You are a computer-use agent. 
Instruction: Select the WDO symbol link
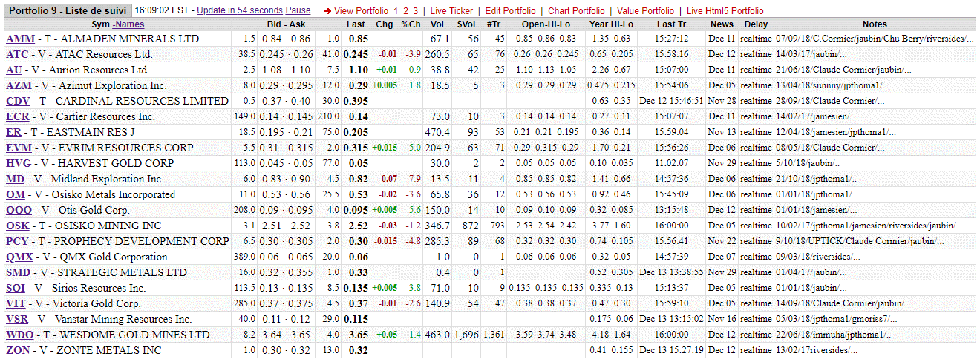(19, 335)
